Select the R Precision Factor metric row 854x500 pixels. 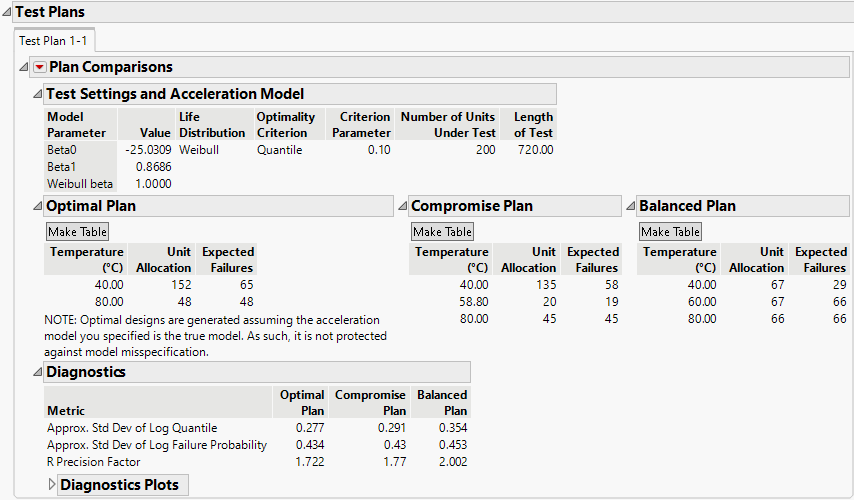point(94,462)
